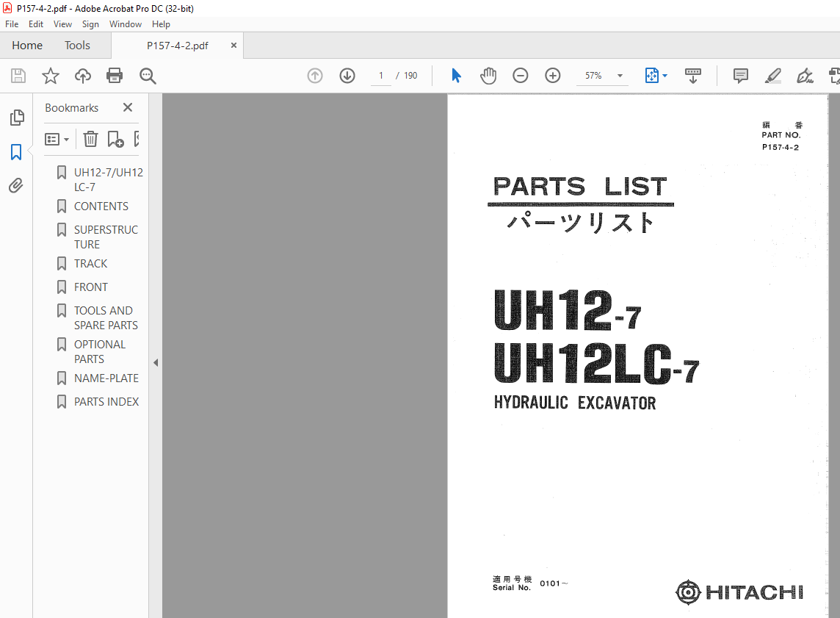The width and height of the screenshot is (840, 618).
Task: Close the P157-4-2.pdf tab
Action: point(233,46)
